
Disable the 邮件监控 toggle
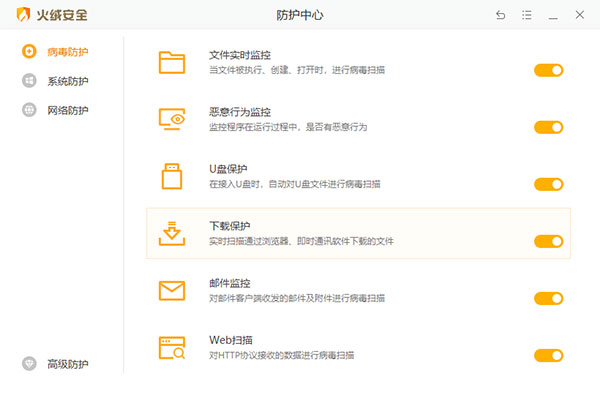click(549, 299)
